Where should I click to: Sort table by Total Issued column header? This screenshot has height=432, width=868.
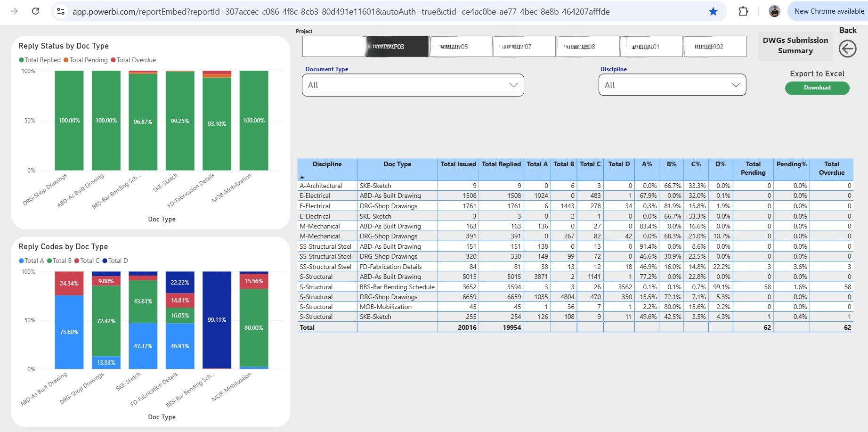458,164
